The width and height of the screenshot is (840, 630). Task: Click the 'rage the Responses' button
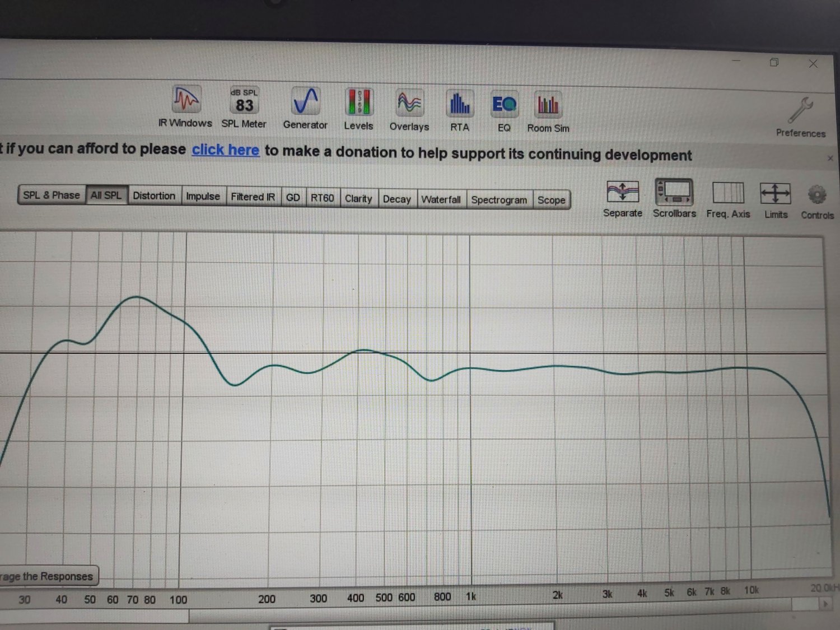[x=48, y=576]
